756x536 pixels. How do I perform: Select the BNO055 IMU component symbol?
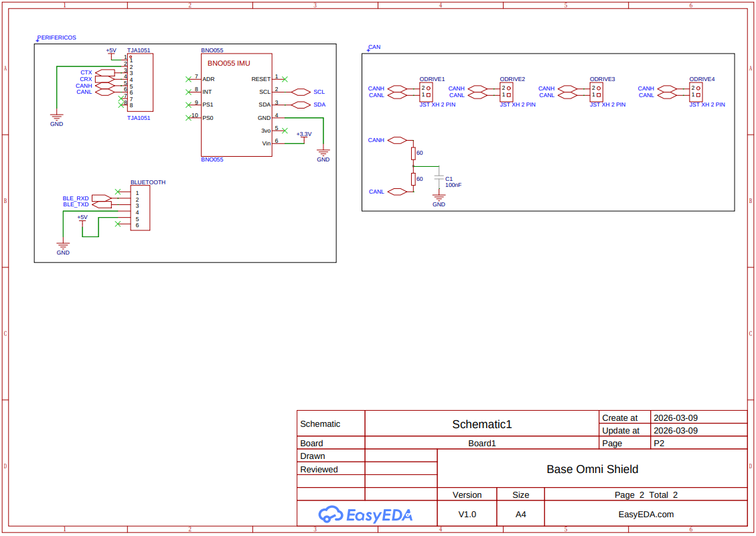tap(236, 104)
